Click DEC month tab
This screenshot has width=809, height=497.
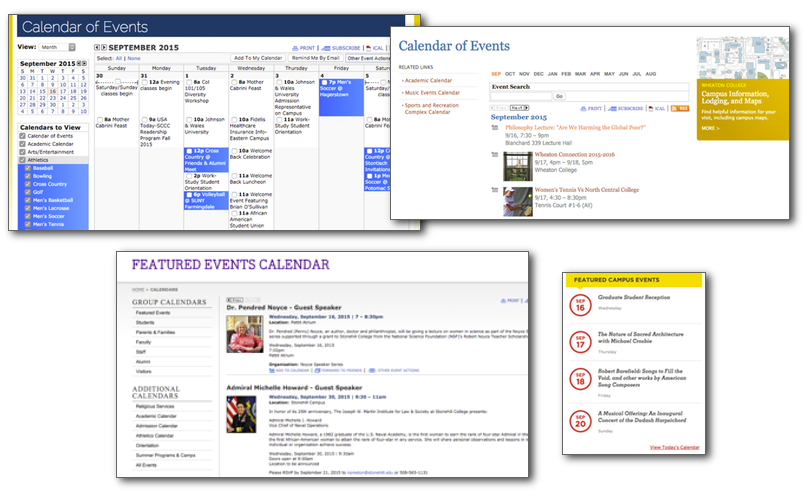coord(539,74)
